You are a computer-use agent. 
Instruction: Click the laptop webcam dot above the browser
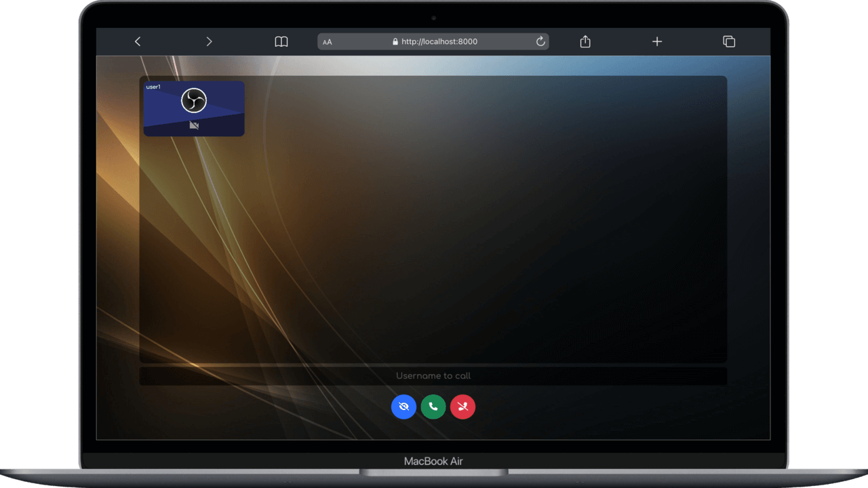tap(434, 18)
